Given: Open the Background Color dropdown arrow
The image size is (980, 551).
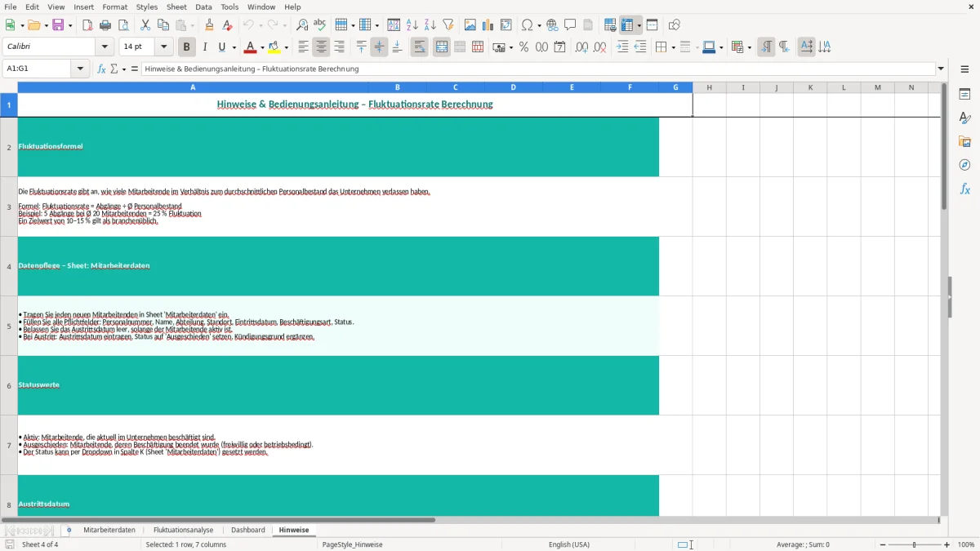Looking at the screenshot, I should point(287,47).
